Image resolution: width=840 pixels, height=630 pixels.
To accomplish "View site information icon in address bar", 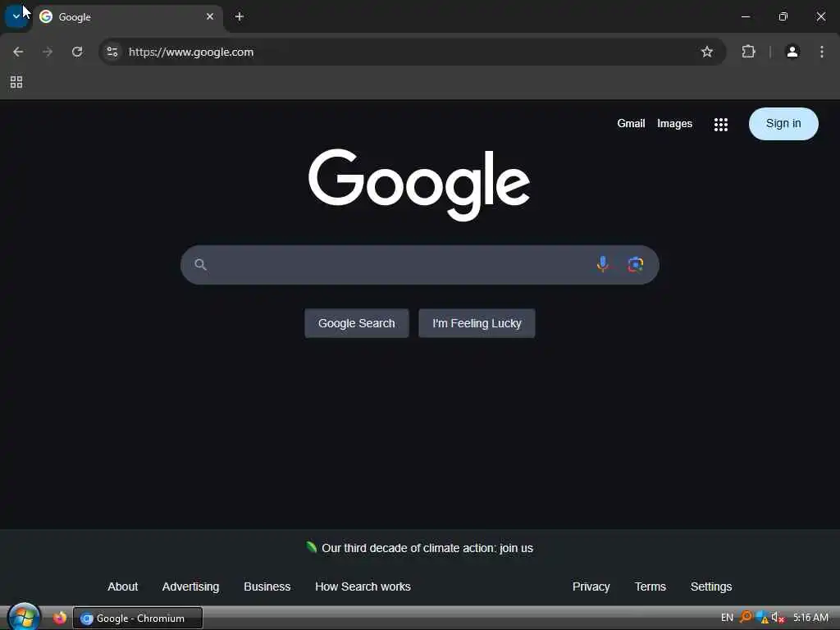I will coord(112,52).
